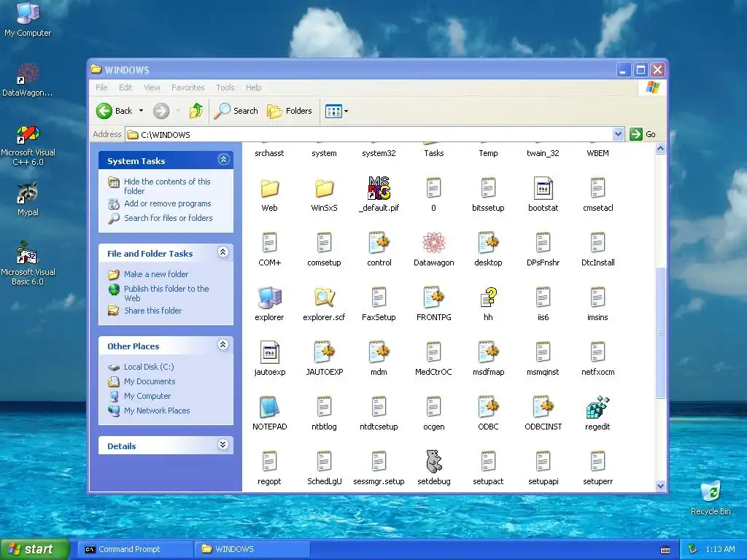
Task: Select the regedit application icon
Action: click(597, 407)
